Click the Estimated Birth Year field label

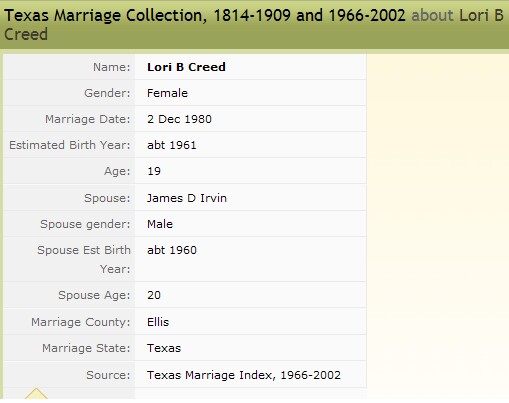pos(70,145)
